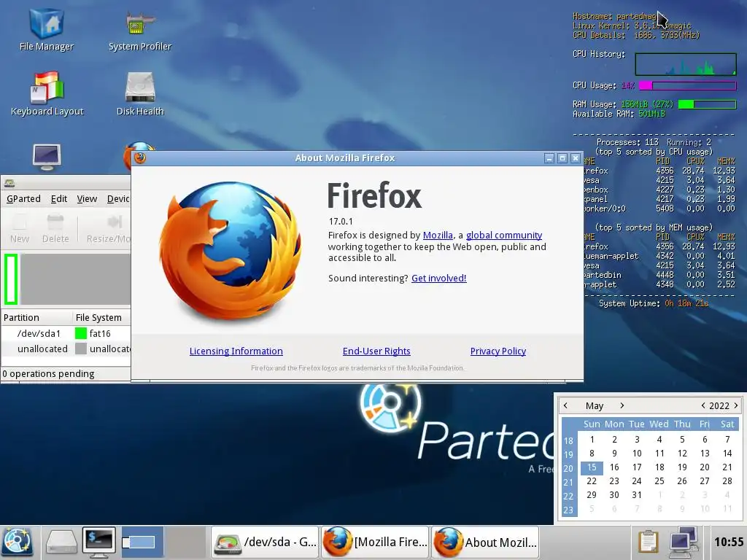Image resolution: width=747 pixels, height=560 pixels.
Task: Click the CPU History graph
Action: 686,64
